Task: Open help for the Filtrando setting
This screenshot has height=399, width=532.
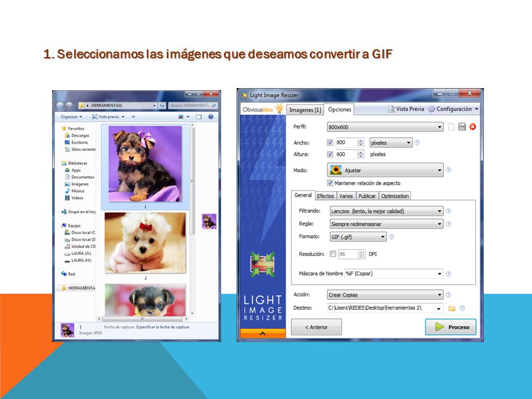Action: tap(448, 211)
